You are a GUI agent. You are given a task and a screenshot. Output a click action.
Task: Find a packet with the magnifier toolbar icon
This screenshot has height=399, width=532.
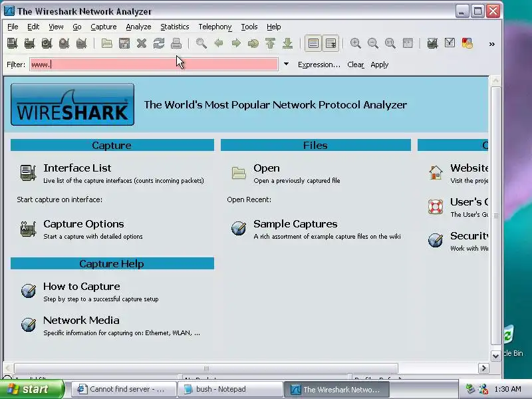(201, 43)
